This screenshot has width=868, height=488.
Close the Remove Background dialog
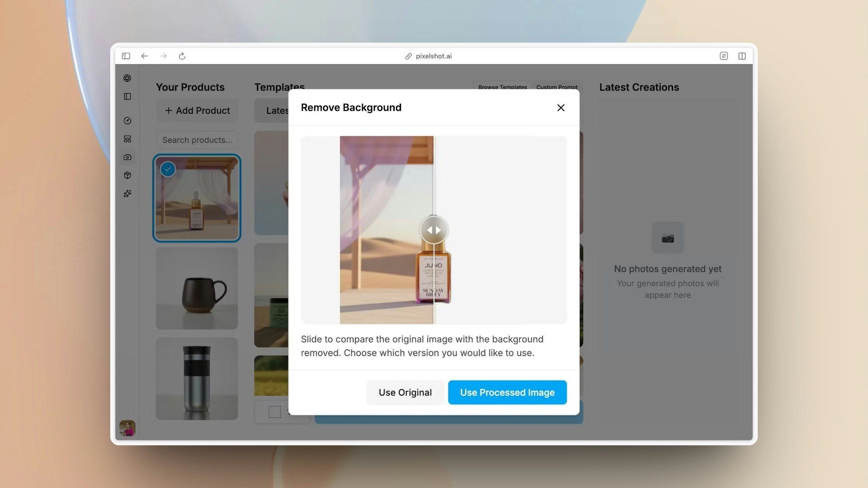[x=561, y=108]
